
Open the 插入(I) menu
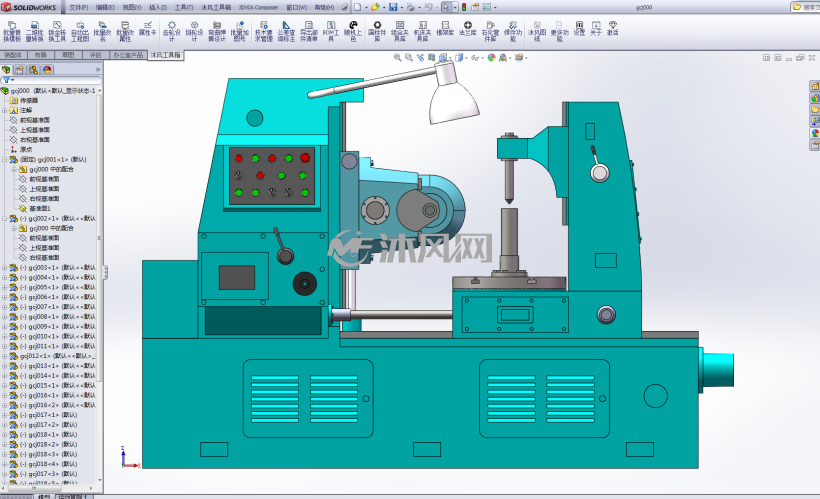coord(158,7)
